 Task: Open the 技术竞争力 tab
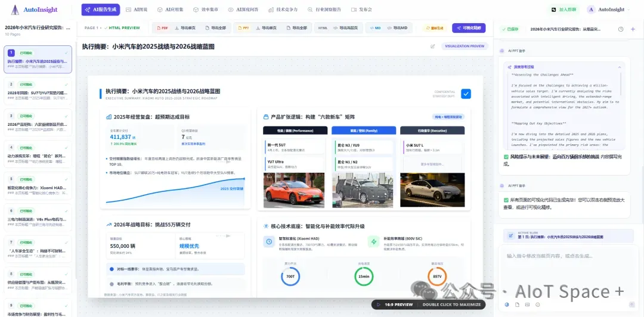click(283, 10)
